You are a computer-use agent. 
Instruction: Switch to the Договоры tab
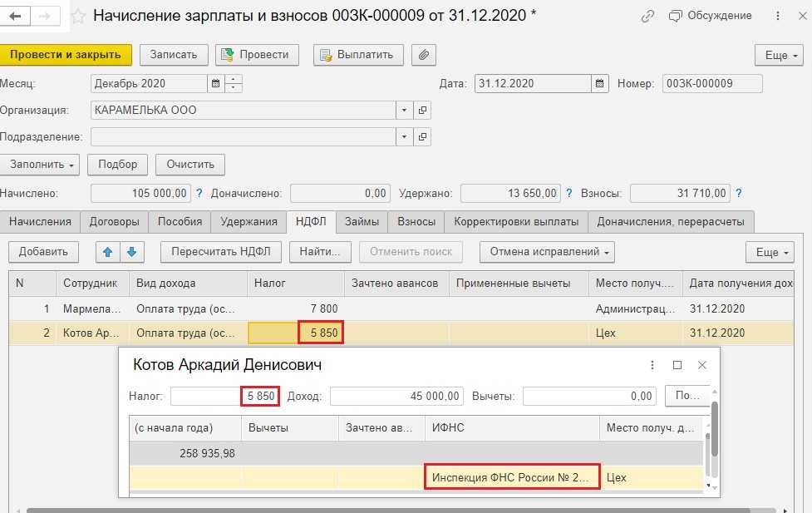114,222
